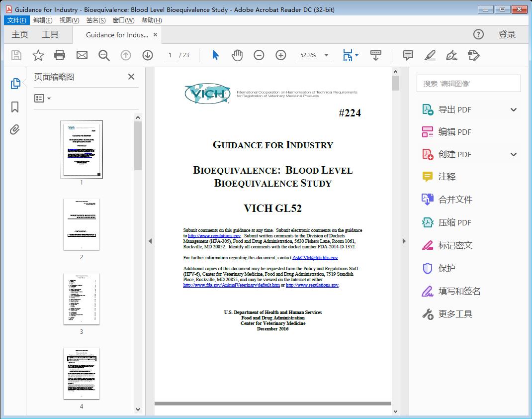
Task: Select the Hand tool
Action: pos(237,55)
